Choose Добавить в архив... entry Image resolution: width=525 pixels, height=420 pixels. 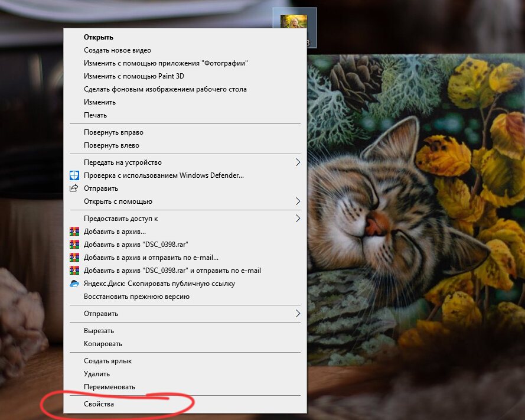[185, 232]
